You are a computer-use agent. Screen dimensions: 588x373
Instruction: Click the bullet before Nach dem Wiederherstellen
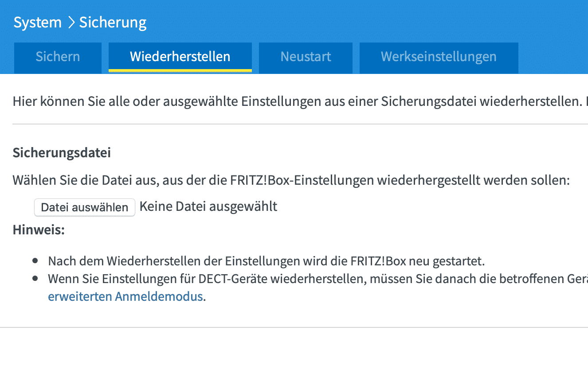35,261
